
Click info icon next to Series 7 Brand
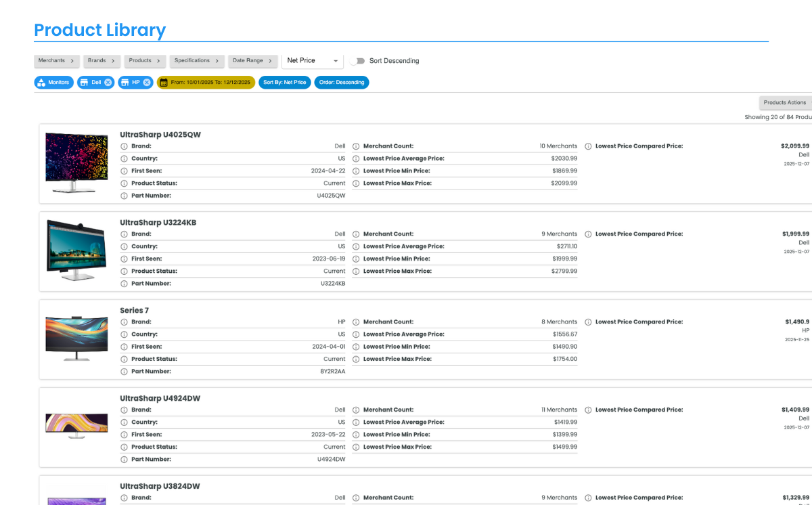[x=124, y=322]
